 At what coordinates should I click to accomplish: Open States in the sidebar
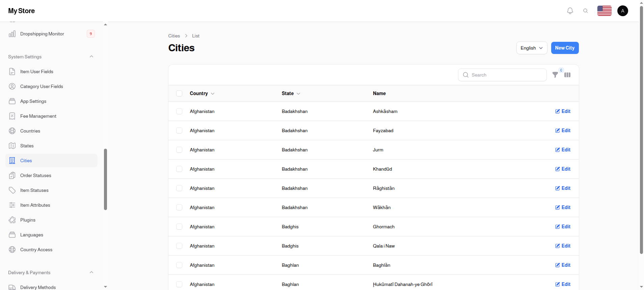pyautogui.click(x=51, y=146)
